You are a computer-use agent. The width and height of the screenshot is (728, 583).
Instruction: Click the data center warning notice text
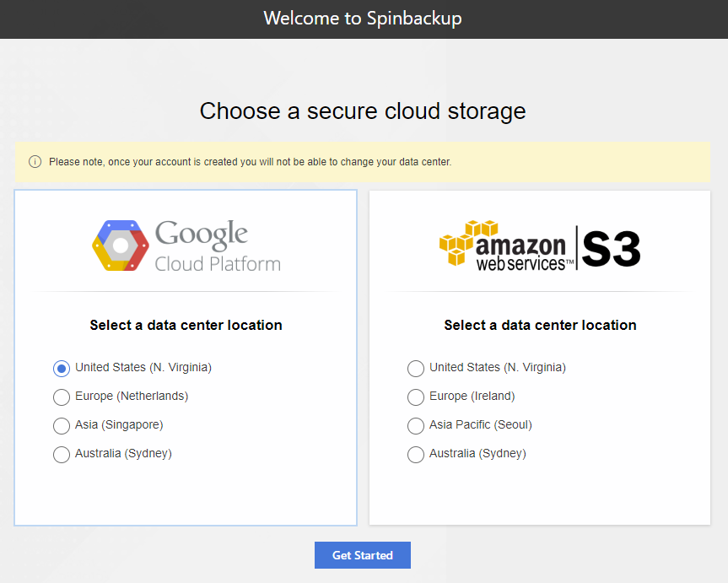coord(251,162)
